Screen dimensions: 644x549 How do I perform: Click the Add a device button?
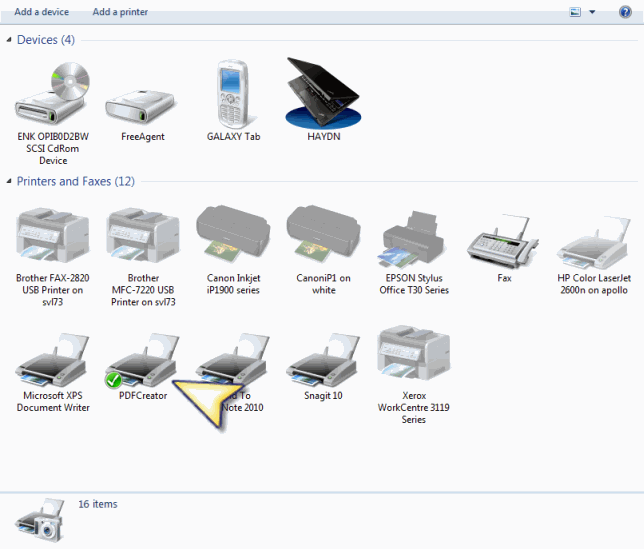point(41,12)
